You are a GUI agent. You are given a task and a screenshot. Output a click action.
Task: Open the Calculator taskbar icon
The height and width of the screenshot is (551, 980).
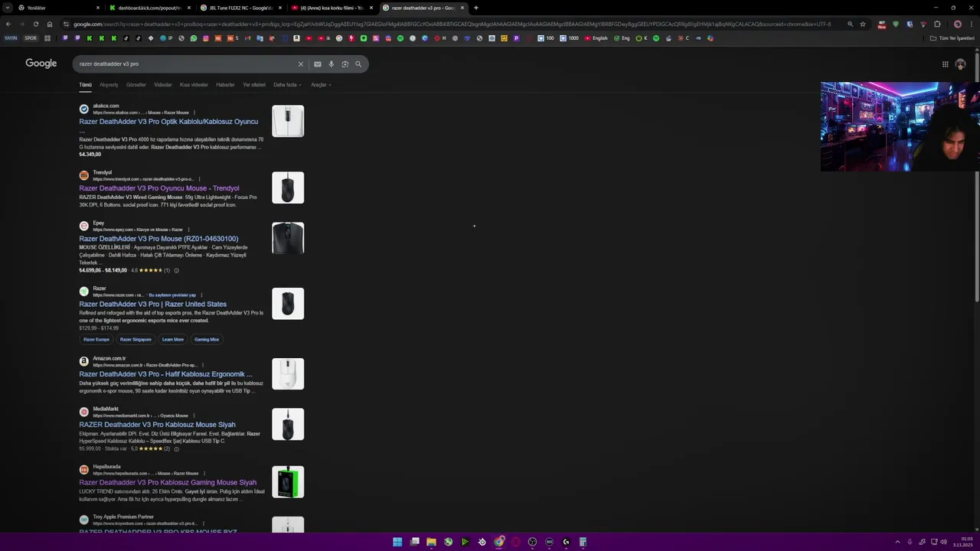(583, 542)
